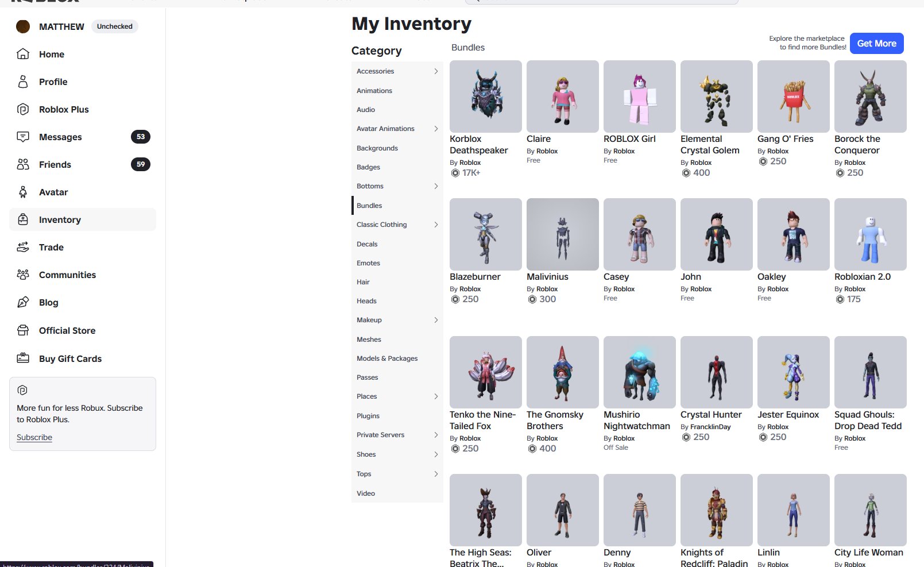924x567 pixels.
Task: Open the Gang O' Fries bundle thumbnail
Action: (x=794, y=97)
